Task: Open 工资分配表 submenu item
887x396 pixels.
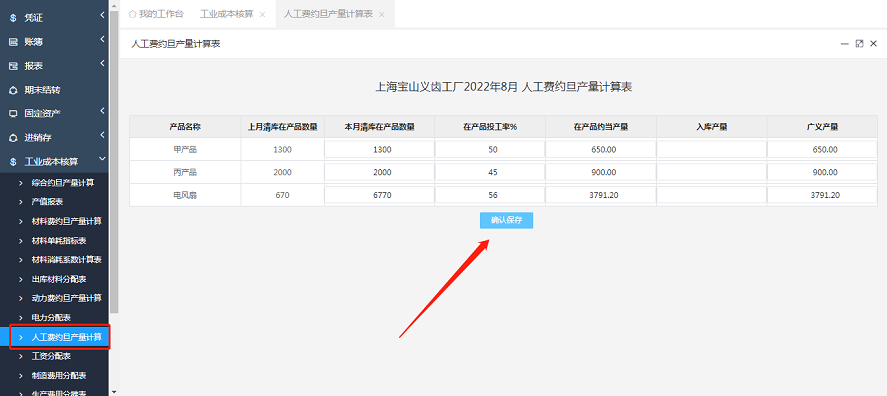Action: click(x=51, y=356)
